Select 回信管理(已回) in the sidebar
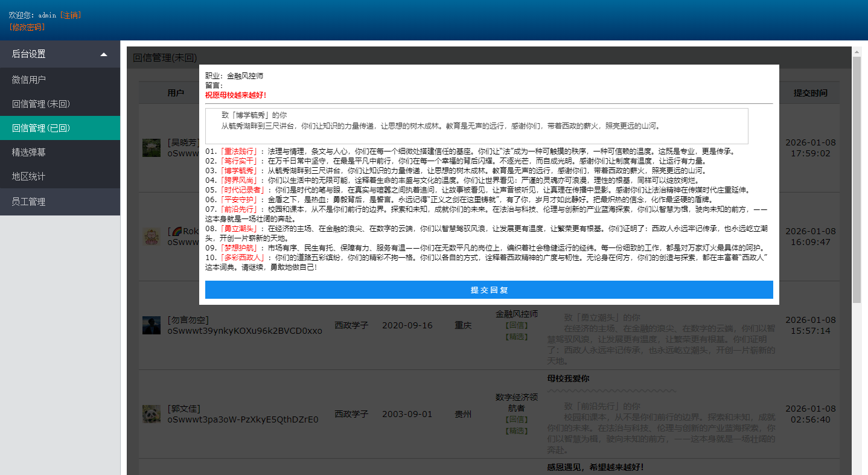Screen dimensions: 868x475 tap(41, 128)
